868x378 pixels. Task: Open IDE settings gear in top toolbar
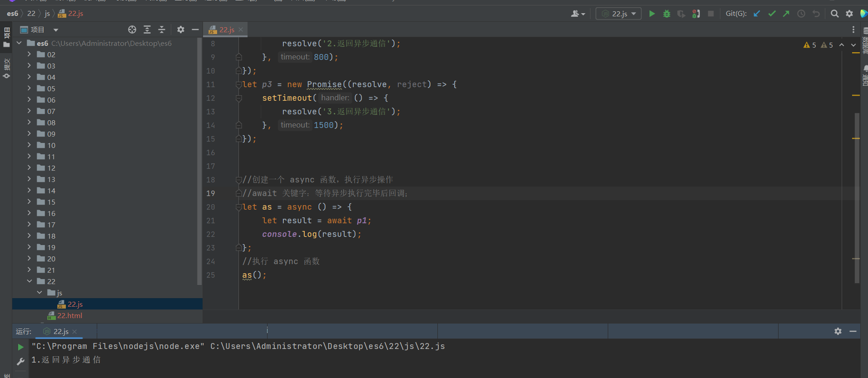(849, 14)
